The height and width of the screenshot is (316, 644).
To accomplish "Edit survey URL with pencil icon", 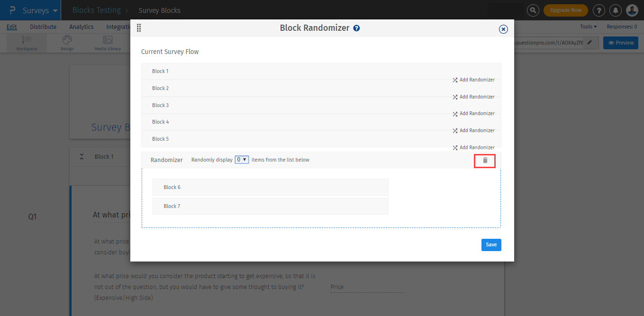I will (x=590, y=43).
